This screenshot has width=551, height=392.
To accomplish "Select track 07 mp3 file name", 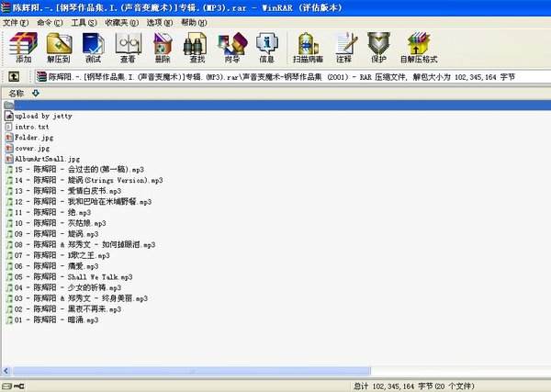I will click(62, 256).
